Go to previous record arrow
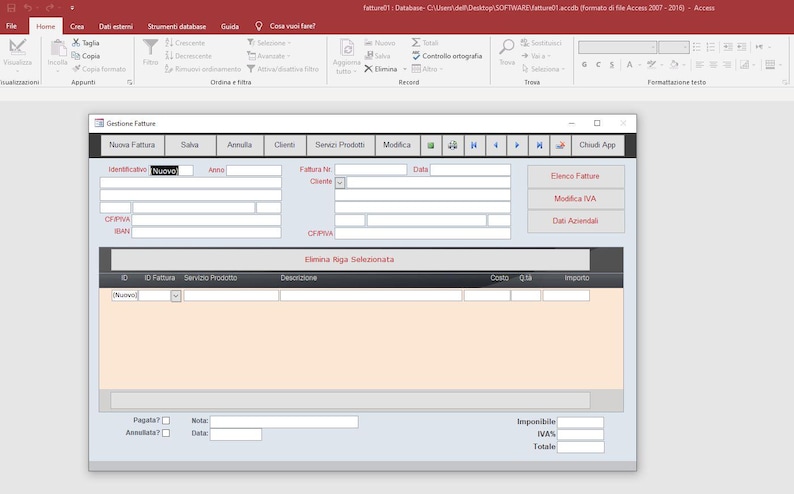This screenshot has width=794, height=494. pos(496,145)
